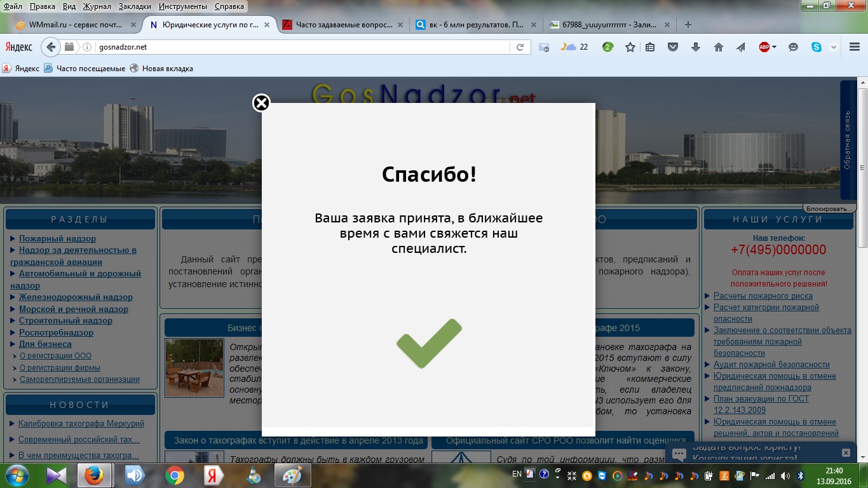Click the weather widget showing 22
Viewport: 868px width, 488px height.
(x=574, y=47)
